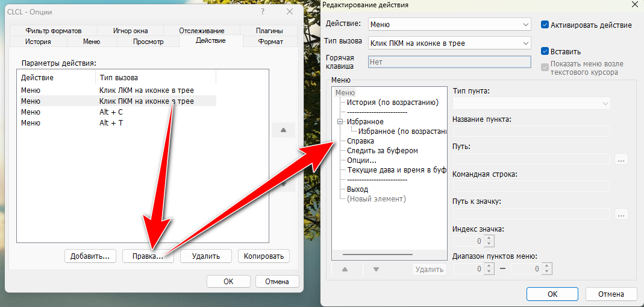
Task: Click browse button next to Путь field
Action: [622, 160]
